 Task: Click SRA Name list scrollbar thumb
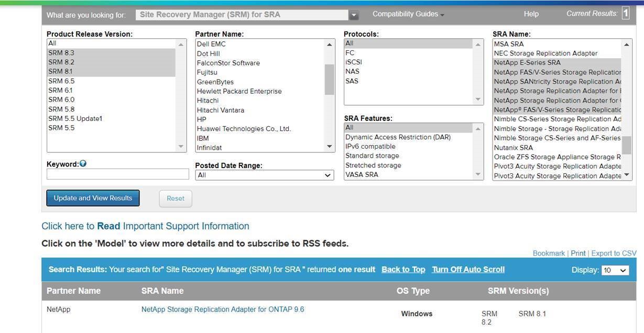pyautogui.click(x=627, y=145)
